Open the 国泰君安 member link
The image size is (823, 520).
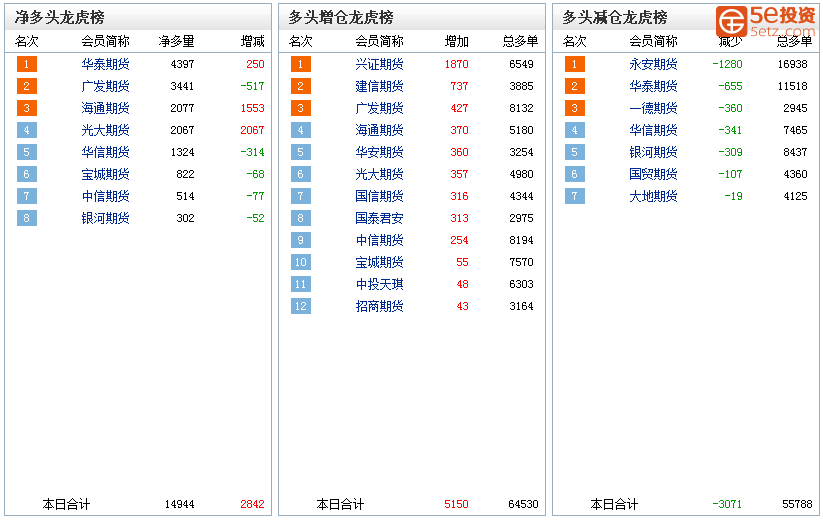379,218
